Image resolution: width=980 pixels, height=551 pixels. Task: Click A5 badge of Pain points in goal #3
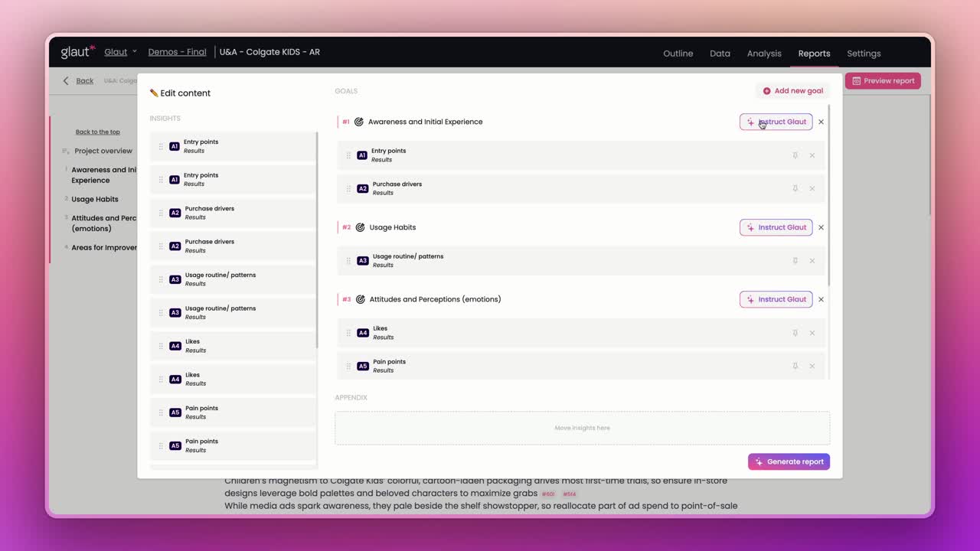pos(363,366)
